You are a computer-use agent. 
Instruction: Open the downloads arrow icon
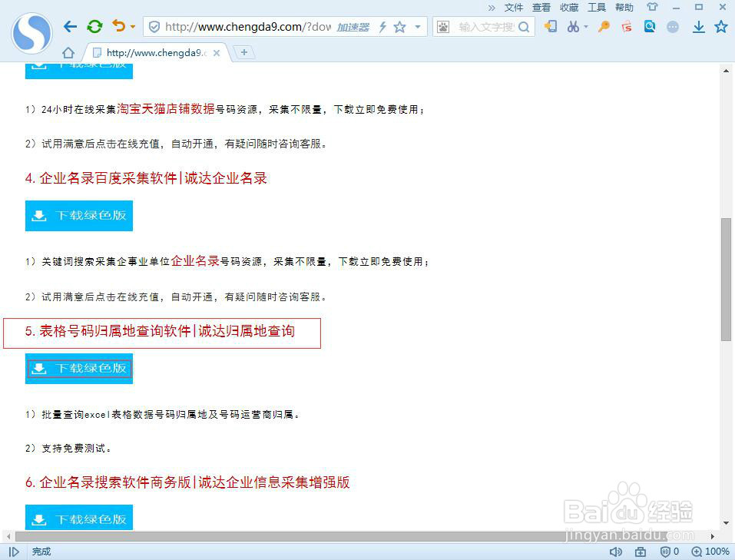tap(698, 27)
